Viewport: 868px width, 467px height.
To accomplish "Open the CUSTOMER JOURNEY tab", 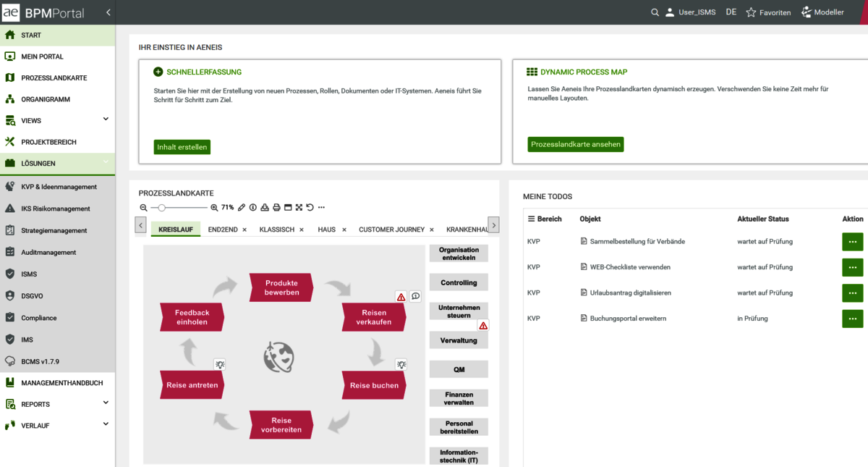I will [x=391, y=230].
